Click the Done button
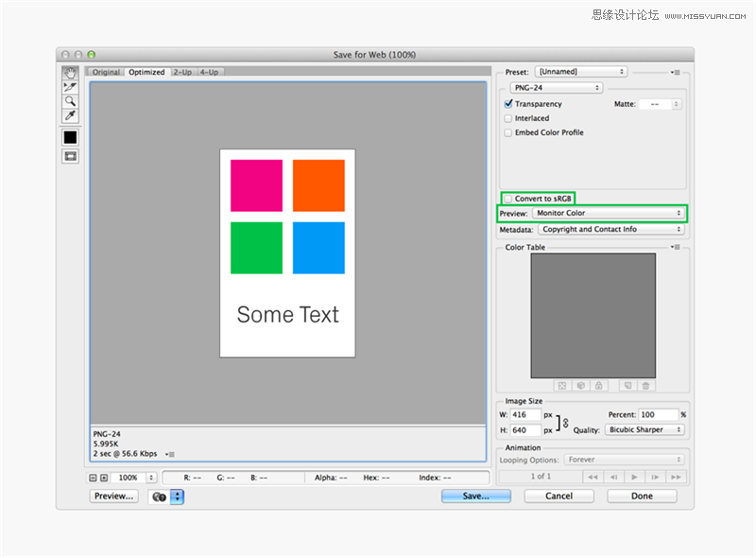 (x=642, y=496)
